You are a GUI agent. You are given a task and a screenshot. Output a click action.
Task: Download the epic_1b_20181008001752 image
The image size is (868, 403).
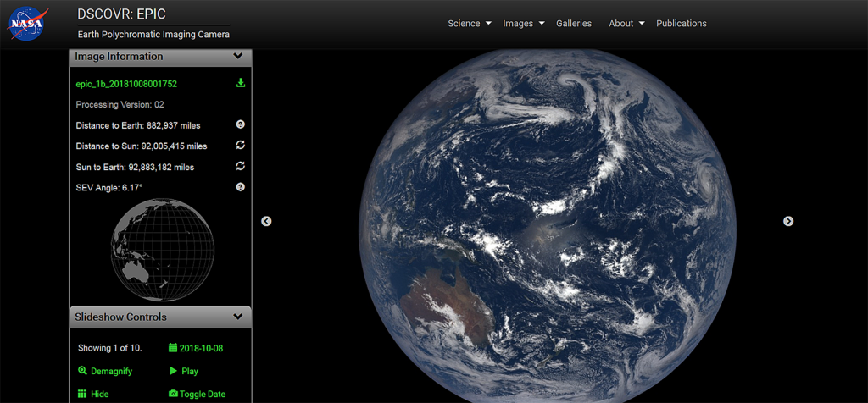tap(240, 83)
